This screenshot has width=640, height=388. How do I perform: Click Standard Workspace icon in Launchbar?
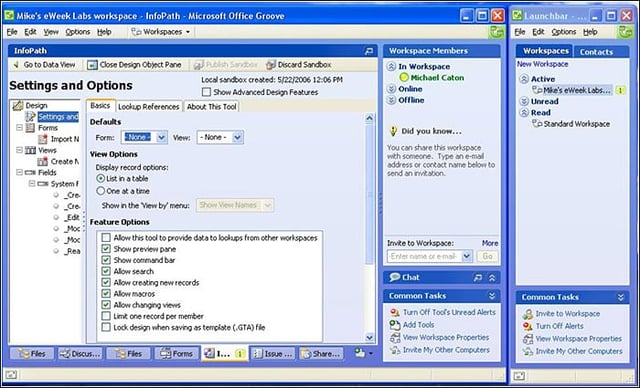coord(538,124)
